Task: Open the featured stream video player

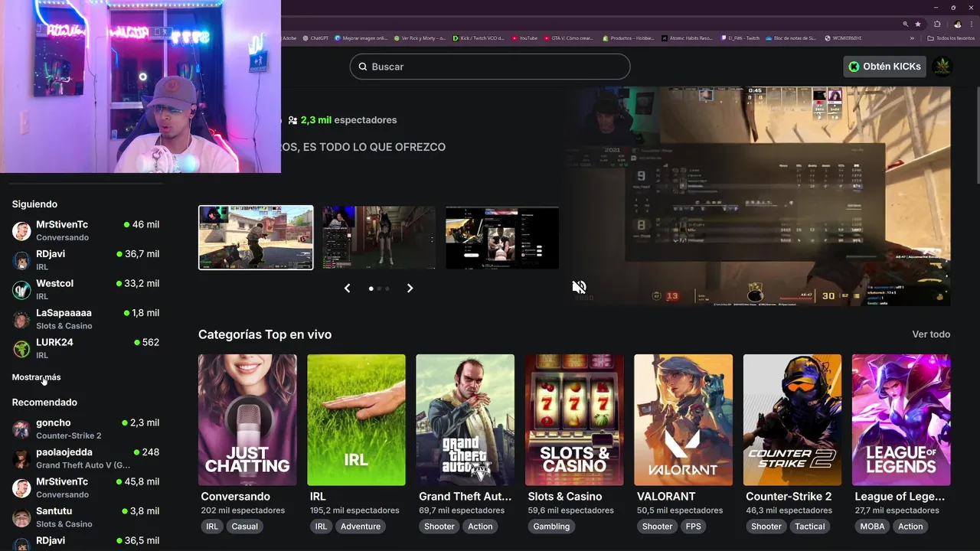Action: [x=758, y=196]
